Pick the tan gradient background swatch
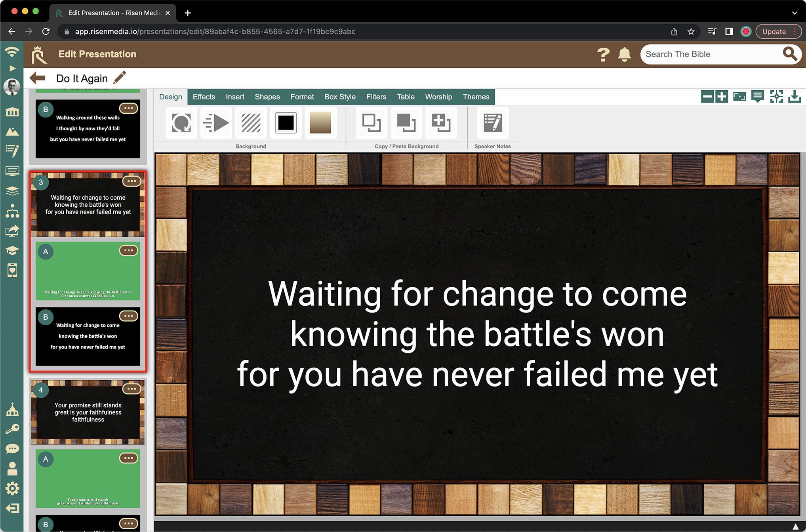The width and height of the screenshot is (806, 532). (x=320, y=123)
